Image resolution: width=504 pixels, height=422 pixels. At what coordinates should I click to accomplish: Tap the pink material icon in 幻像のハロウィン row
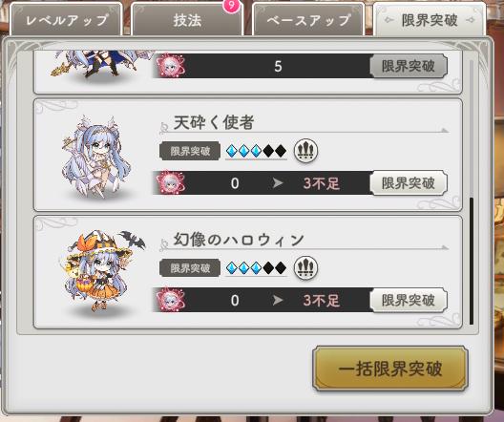coord(171,300)
